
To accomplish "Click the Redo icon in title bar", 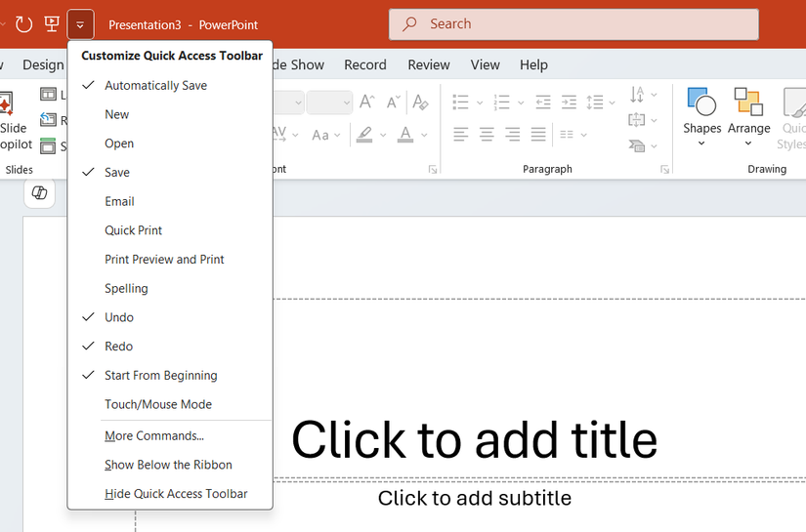I will click(x=24, y=23).
